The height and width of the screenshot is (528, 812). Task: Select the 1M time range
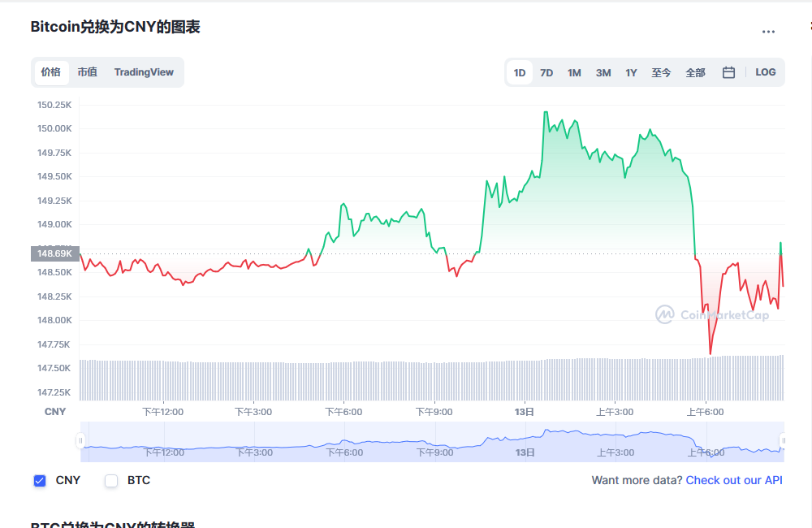[574, 72]
